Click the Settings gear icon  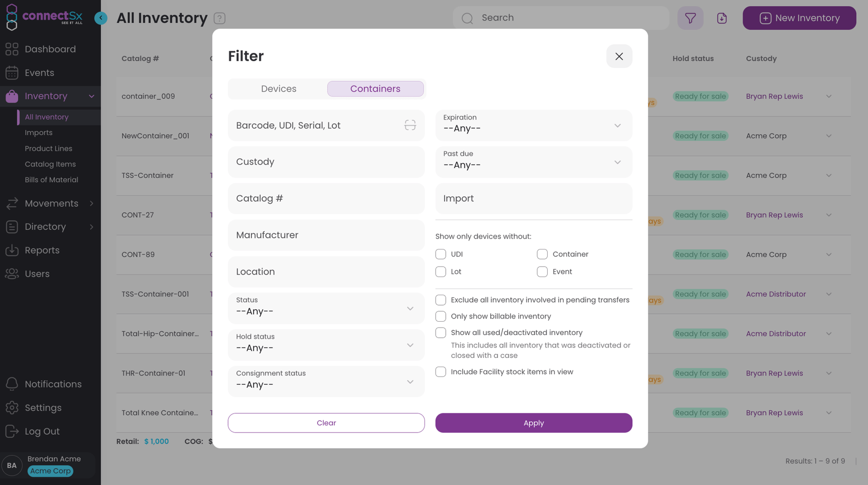[x=12, y=408]
